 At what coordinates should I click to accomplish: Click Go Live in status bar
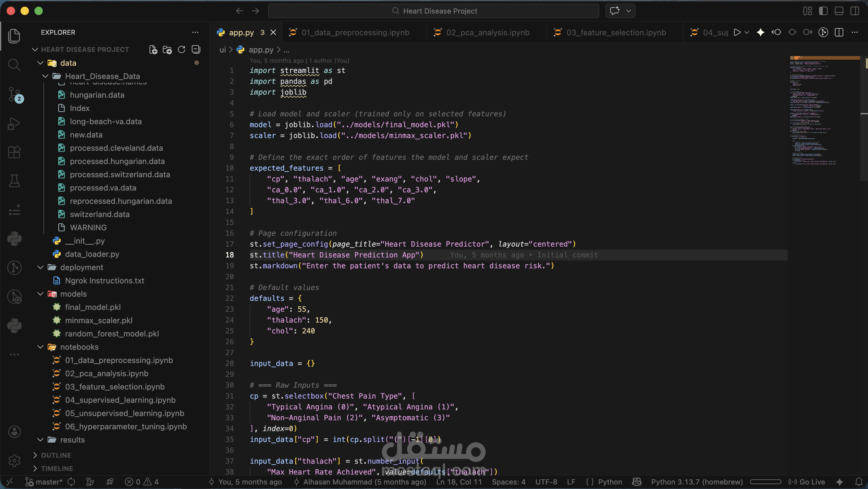[807, 482]
